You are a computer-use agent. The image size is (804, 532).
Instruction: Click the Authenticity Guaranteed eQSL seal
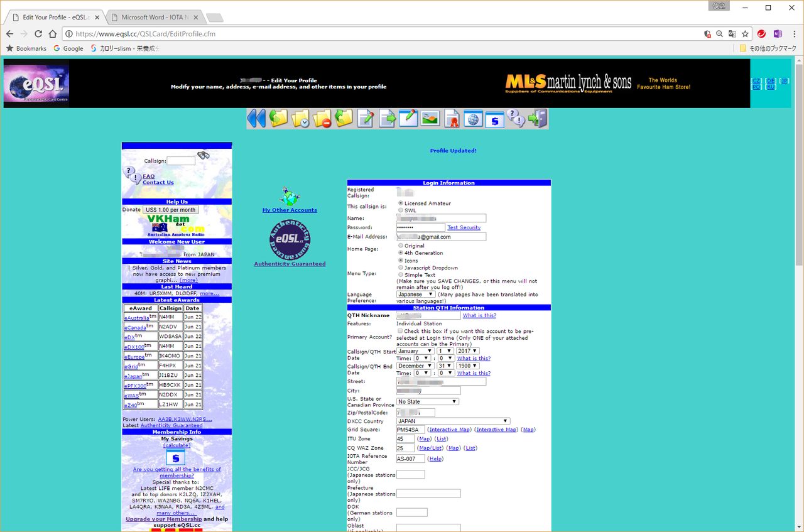click(290, 239)
